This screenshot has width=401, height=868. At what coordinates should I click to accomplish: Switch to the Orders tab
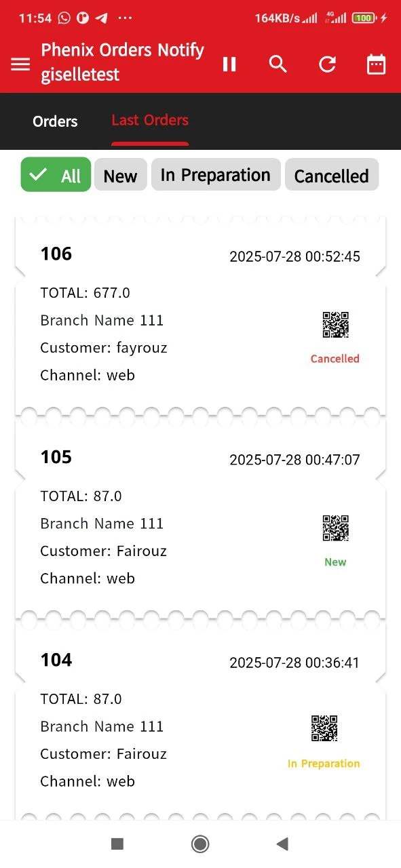click(x=54, y=121)
